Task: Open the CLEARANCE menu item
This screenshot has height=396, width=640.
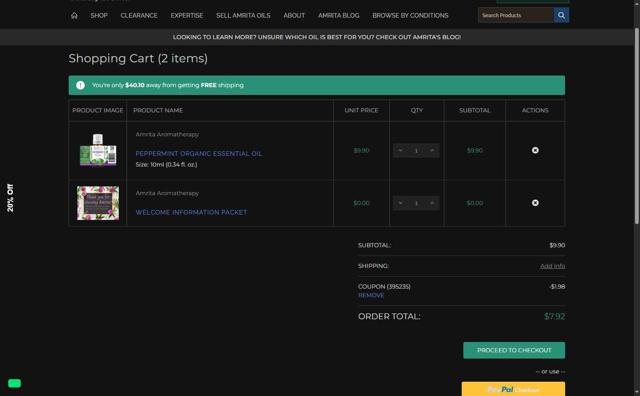Action: [x=139, y=16]
